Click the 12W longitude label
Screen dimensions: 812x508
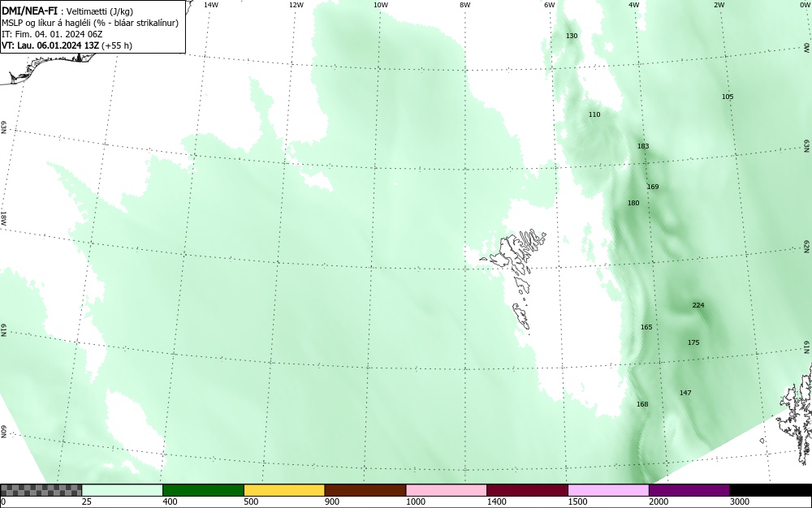point(296,5)
